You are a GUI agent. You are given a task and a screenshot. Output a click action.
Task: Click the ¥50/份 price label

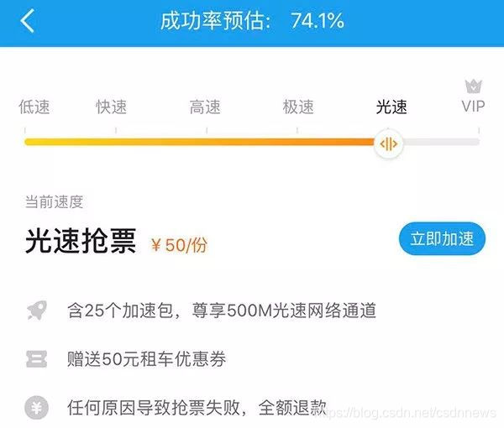pos(180,246)
